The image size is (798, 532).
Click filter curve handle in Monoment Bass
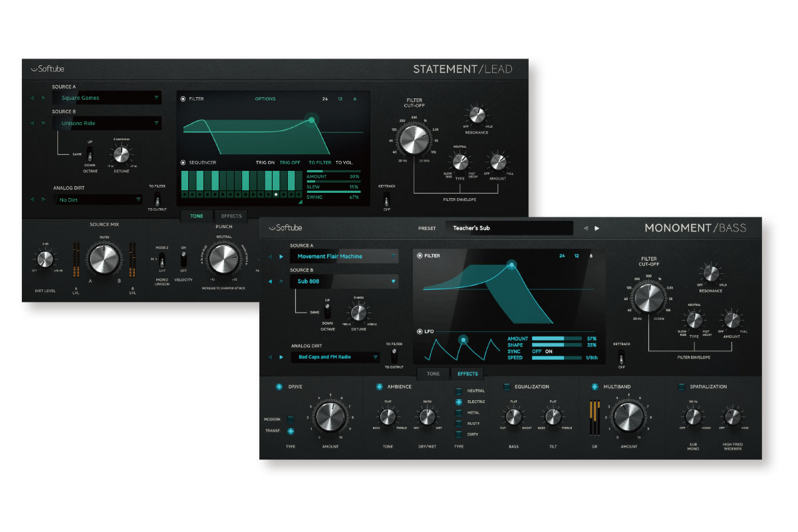pyautogui.click(x=511, y=265)
